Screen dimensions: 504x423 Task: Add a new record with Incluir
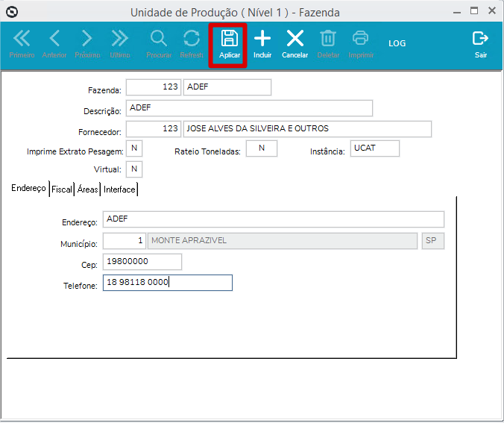[262, 44]
